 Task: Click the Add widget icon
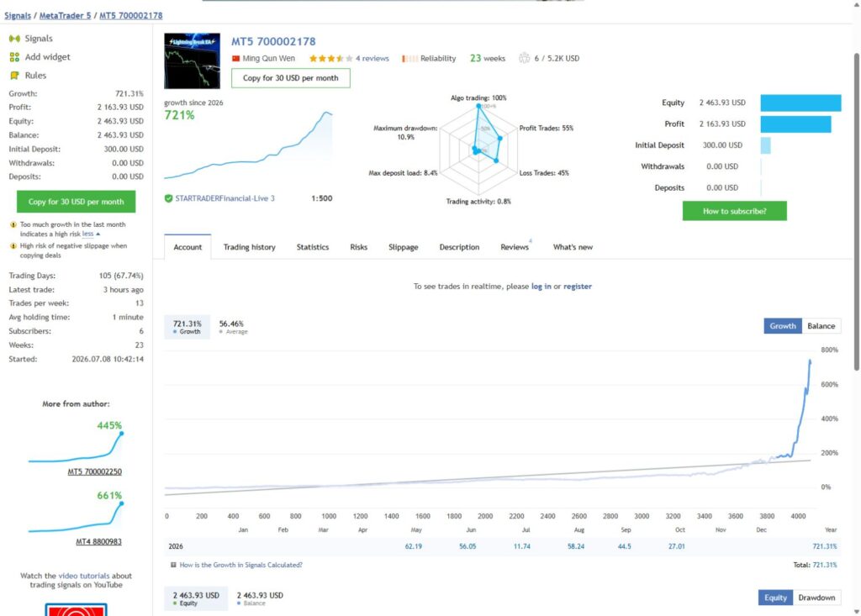pyautogui.click(x=14, y=57)
